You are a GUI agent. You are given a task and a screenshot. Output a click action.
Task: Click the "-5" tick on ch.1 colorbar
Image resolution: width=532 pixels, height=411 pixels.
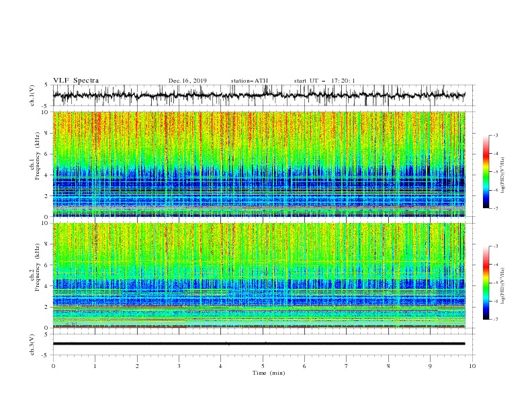495,172
